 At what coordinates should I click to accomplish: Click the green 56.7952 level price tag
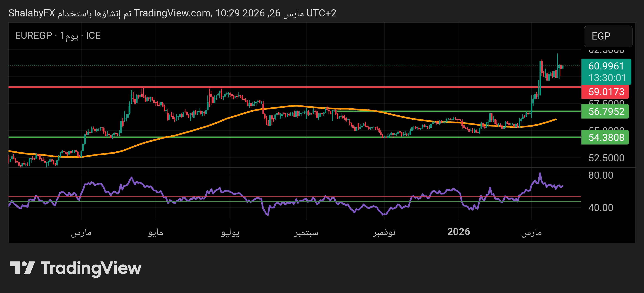coord(606,112)
